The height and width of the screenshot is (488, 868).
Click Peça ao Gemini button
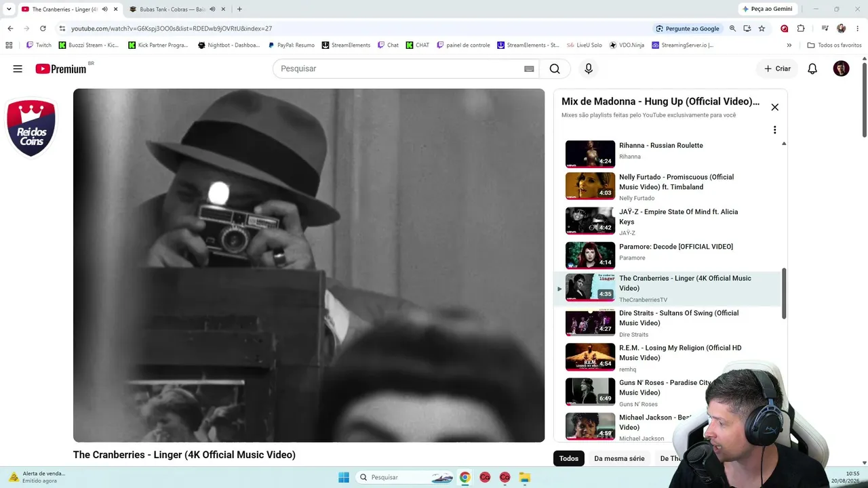(x=767, y=9)
